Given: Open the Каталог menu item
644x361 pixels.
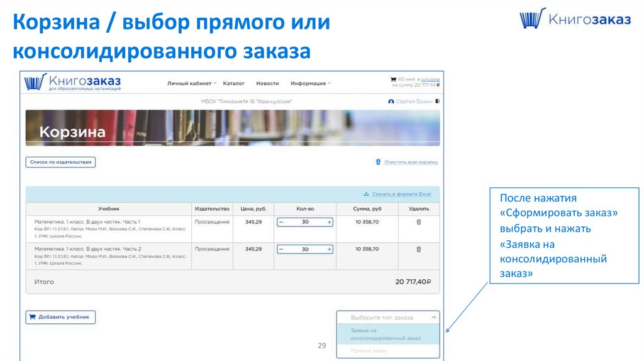Looking at the screenshot, I should tap(233, 83).
